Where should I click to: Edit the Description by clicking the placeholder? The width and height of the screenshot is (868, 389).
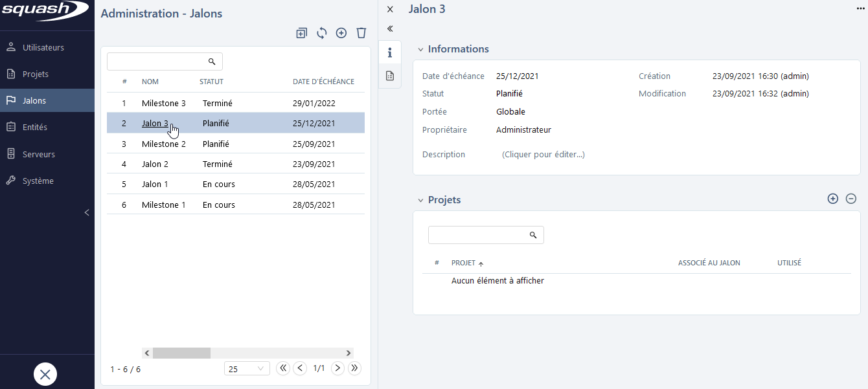pos(543,154)
